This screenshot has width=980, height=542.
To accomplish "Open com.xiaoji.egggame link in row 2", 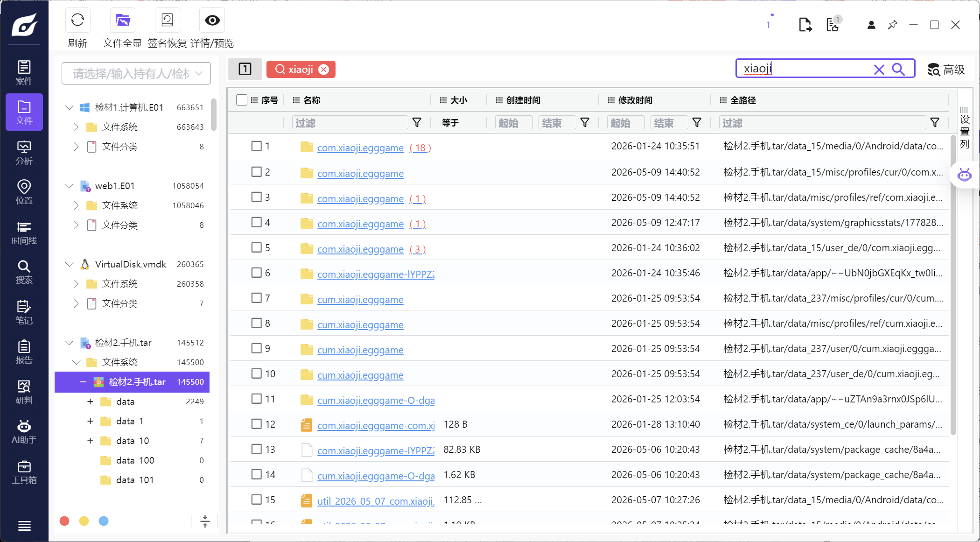I will [360, 173].
